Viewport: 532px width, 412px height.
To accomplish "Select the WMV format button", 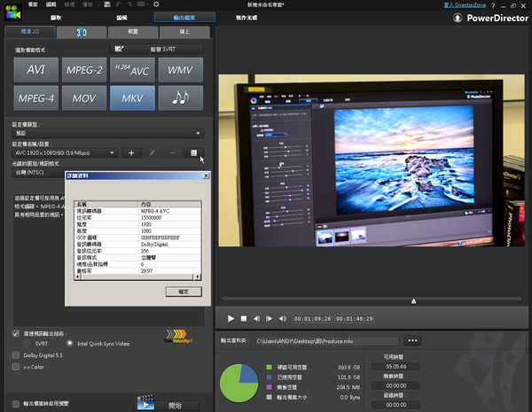I will pos(181,70).
